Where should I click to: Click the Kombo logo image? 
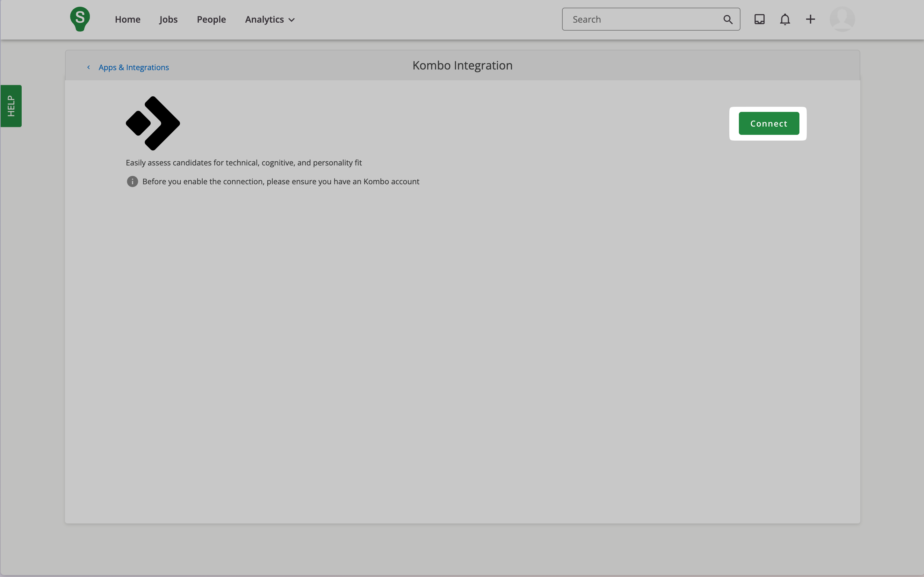(x=153, y=123)
